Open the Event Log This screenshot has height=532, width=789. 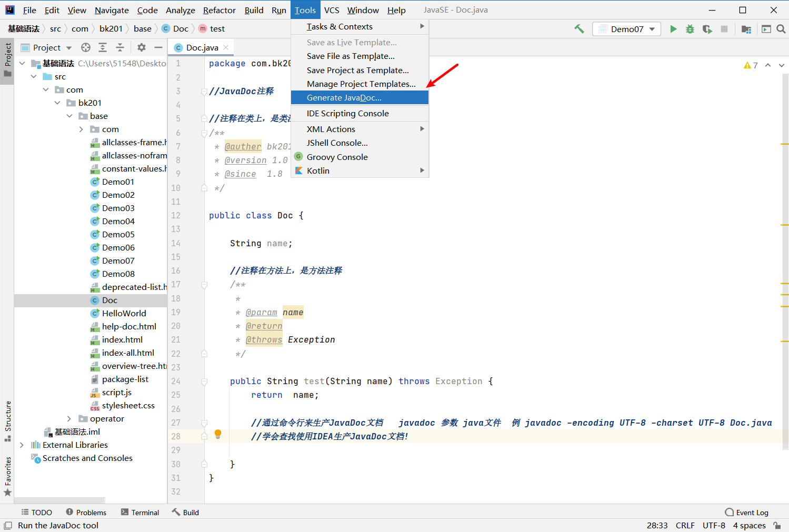[746, 513]
